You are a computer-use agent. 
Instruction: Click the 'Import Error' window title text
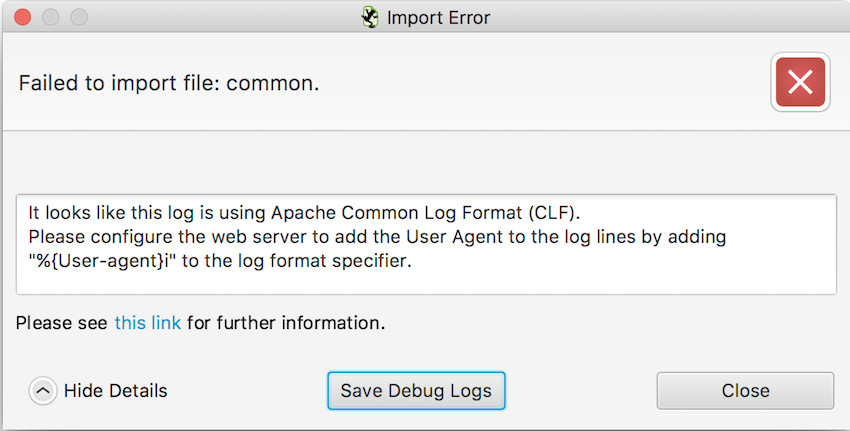tap(439, 17)
